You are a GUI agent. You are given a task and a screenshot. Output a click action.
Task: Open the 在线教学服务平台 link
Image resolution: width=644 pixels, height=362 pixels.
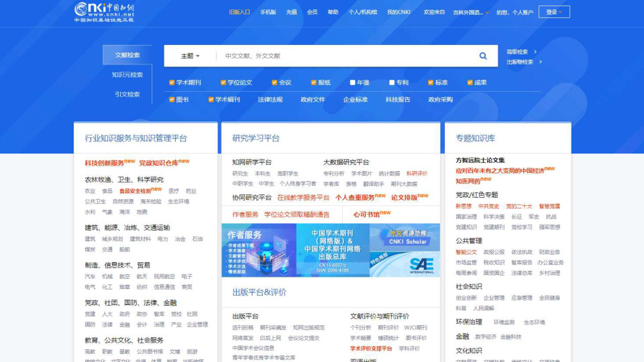click(x=303, y=197)
